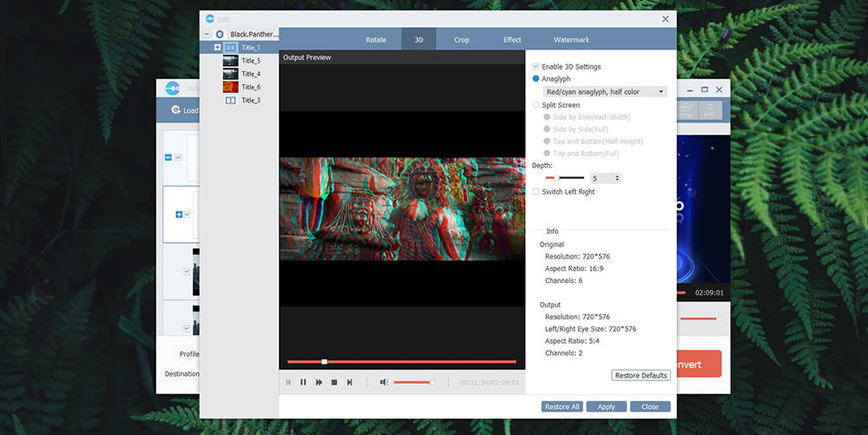Open the Red/cyan anaglyph type dropdown

[x=605, y=92]
